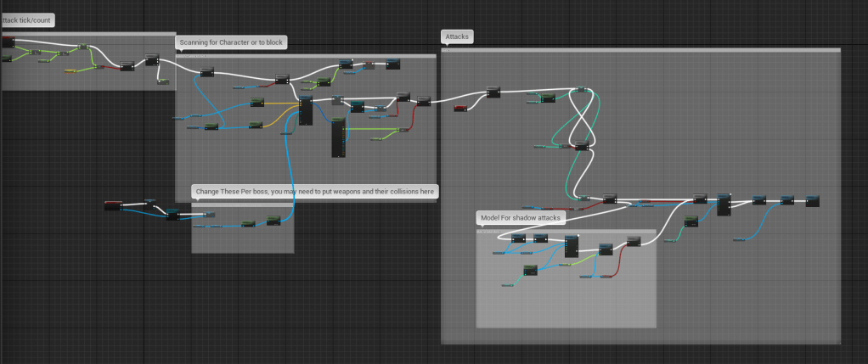Select the last node on the Attacks execution chain

(x=812, y=200)
